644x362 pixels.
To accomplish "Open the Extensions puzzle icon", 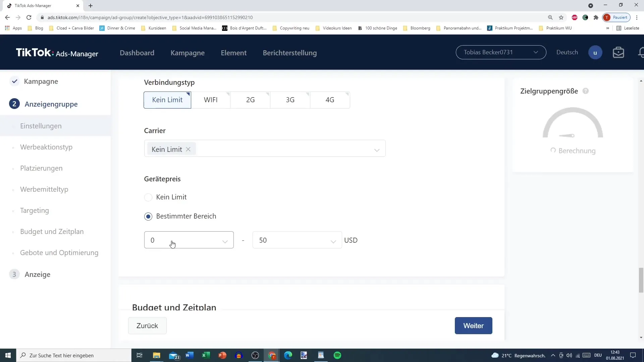I will coord(596,17).
